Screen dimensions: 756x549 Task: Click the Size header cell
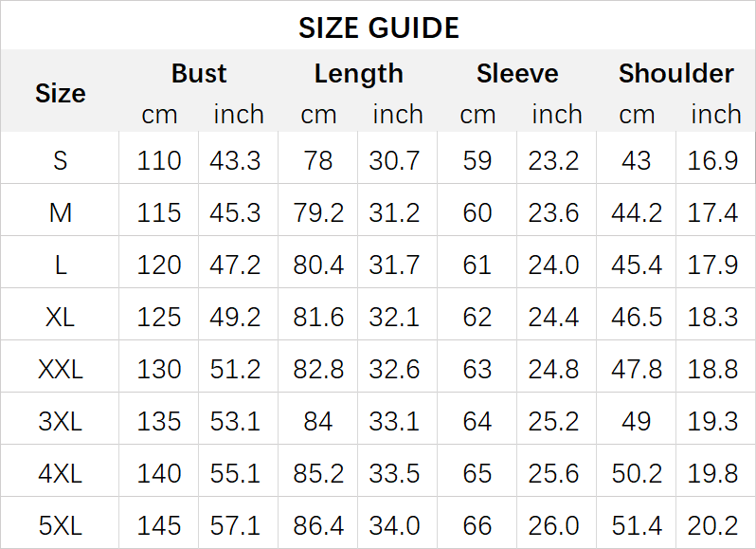coord(60,93)
